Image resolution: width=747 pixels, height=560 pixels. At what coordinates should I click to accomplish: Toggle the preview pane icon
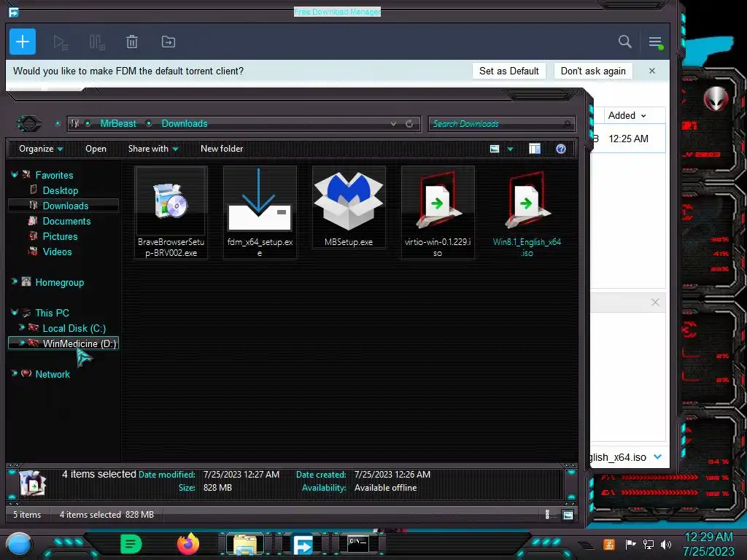click(535, 149)
